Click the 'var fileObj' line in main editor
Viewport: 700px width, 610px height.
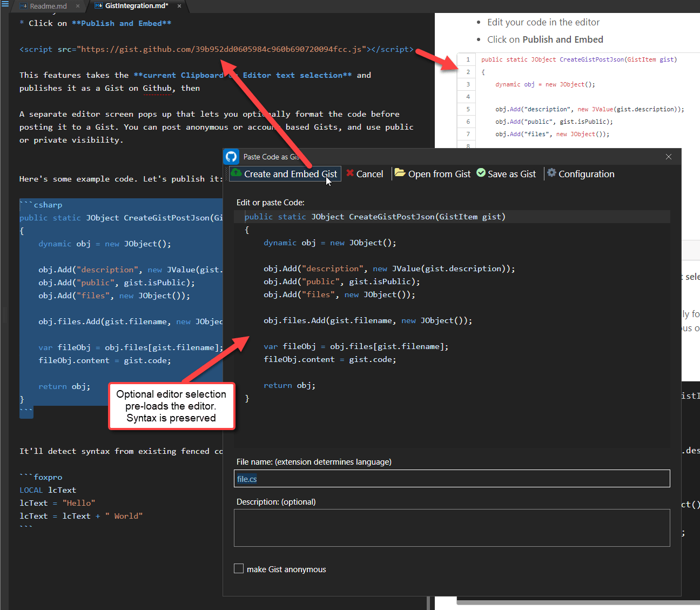[x=131, y=347]
